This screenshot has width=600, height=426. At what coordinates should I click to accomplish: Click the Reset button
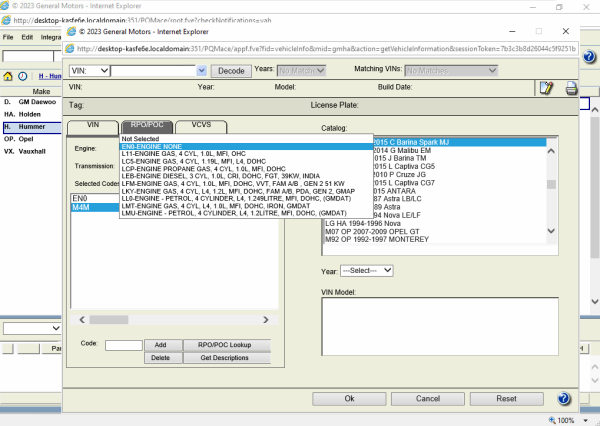506,398
